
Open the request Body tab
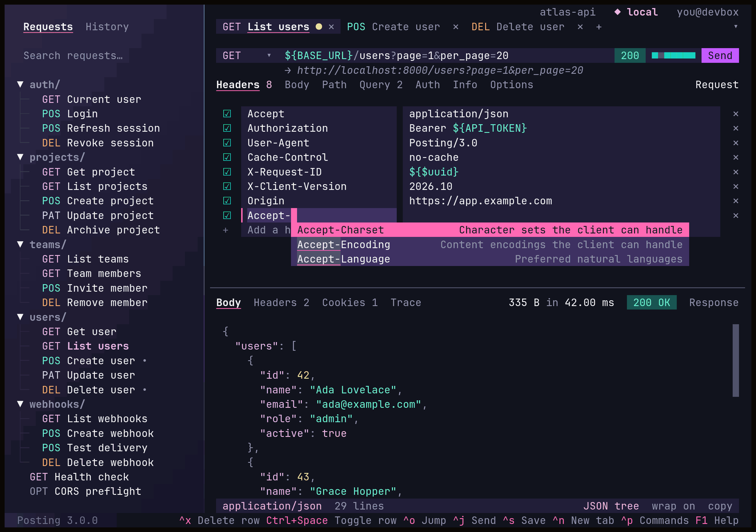point(297,85)
